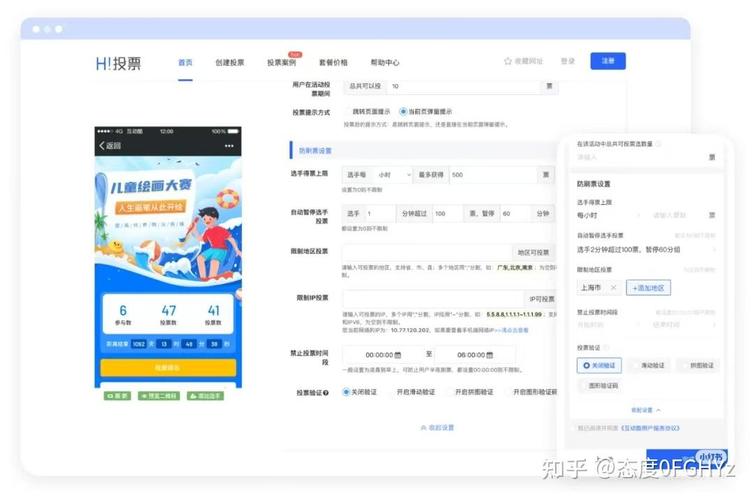Open the 创建投票 menu item
Viewport: 755px width, 500px height.
(x=229, y=63)
